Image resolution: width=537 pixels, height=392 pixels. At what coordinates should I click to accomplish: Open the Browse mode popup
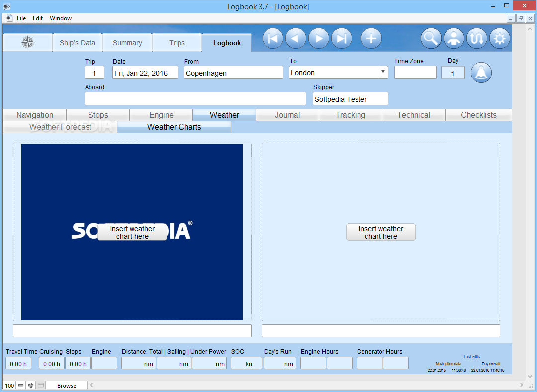67,386
